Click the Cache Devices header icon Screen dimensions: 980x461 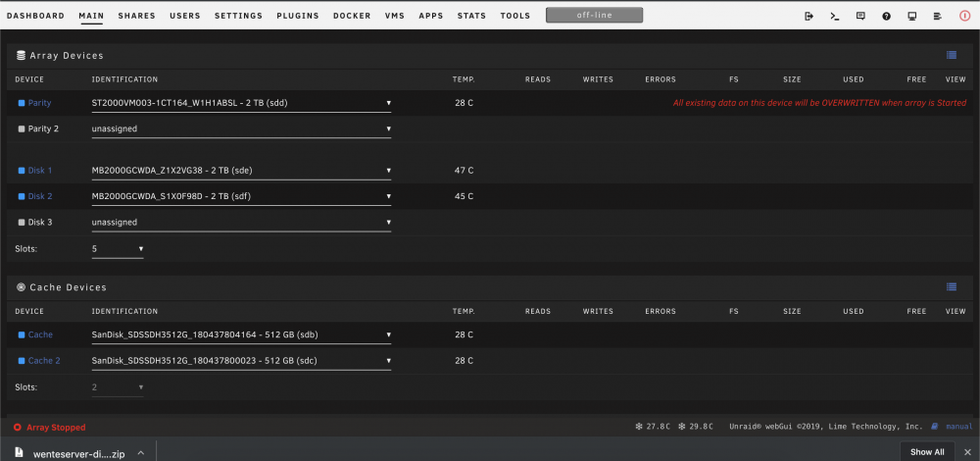(x=21, y=287)
